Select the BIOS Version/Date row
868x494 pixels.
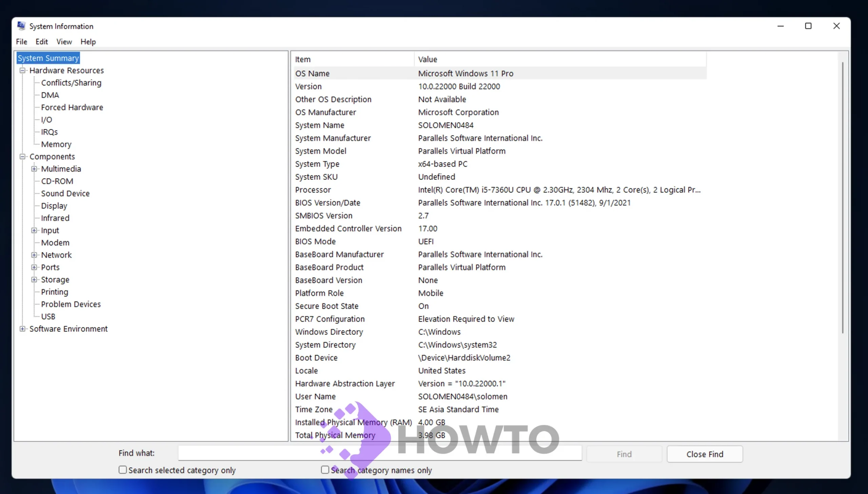[x=500, y=202]
